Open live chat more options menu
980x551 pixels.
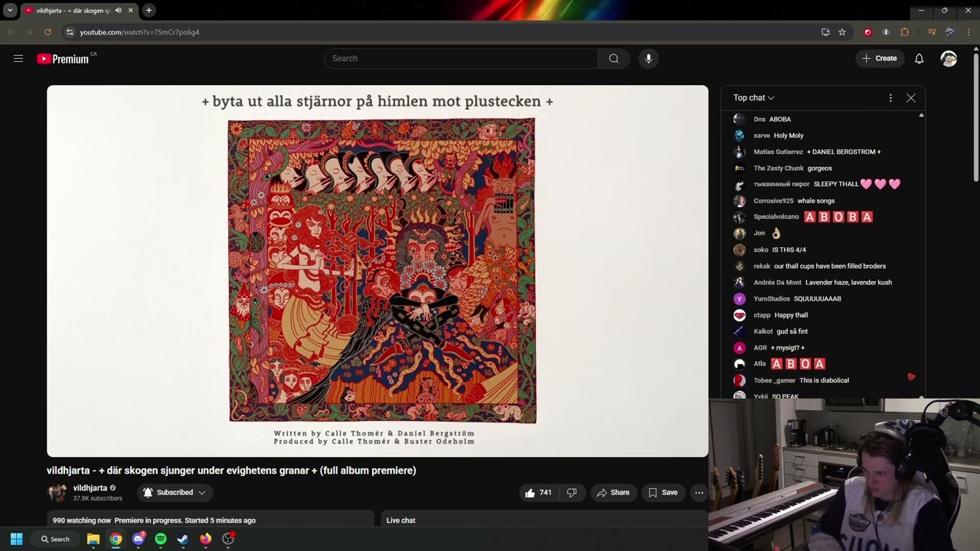[x=890, y=98]
